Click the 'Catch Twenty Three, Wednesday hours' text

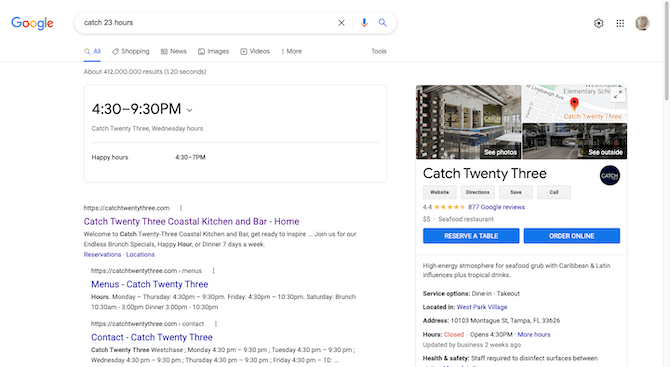(147, 129)
